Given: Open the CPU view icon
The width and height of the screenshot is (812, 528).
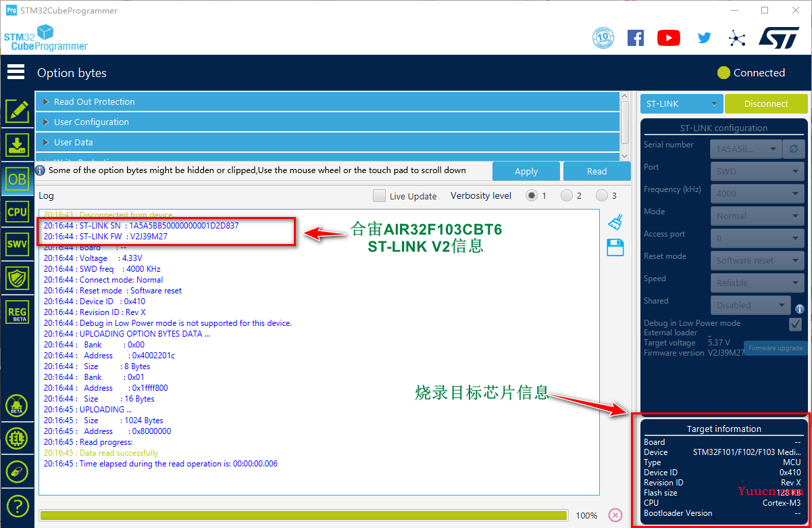Looking at the screenshot, I should coord(17,212).
